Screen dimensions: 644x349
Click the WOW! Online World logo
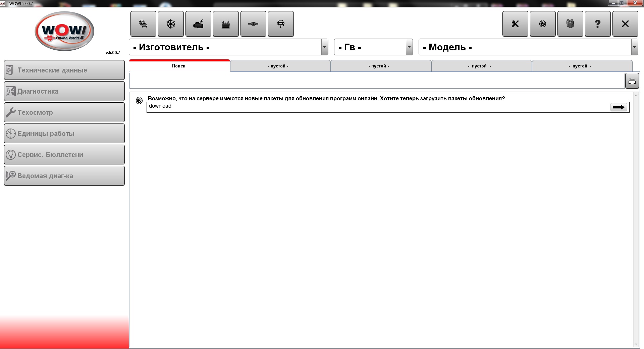tap(64, 31)
